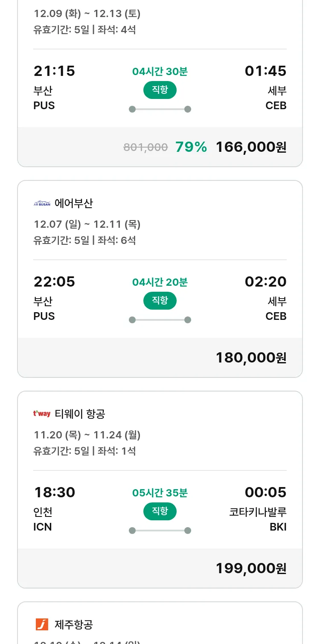Click the 12.07 (일) ~ 12.11 (목) date range

pos(87,224)
